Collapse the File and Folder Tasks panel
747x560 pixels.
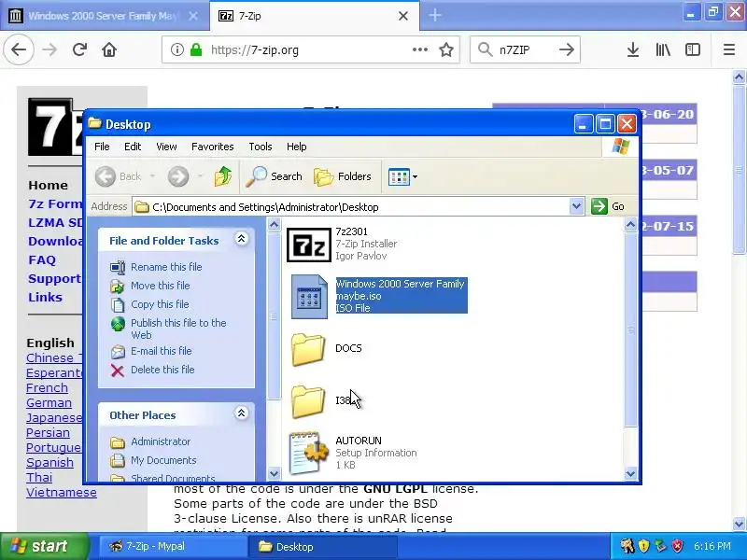click(x=242, y=239)
